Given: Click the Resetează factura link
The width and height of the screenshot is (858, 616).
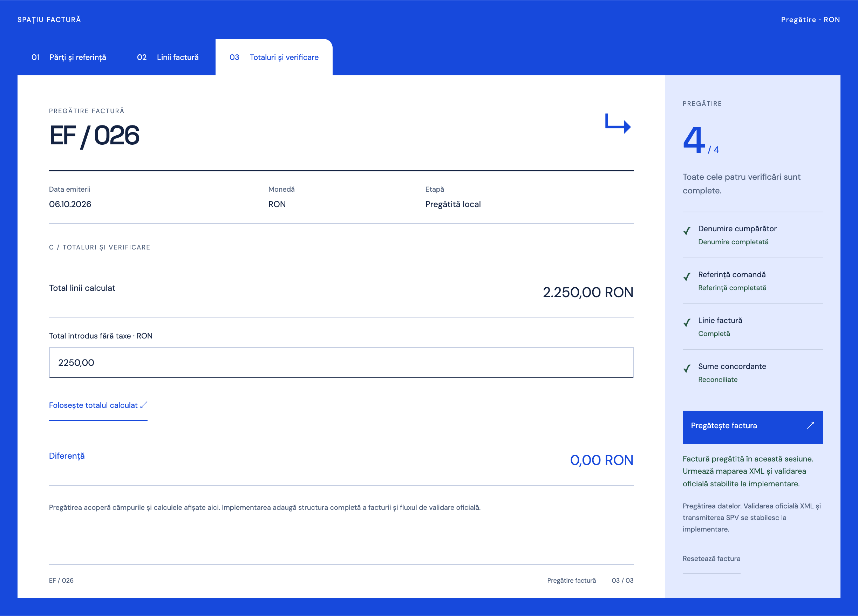Looking at the screenshot, I should [x=711, y=559].
